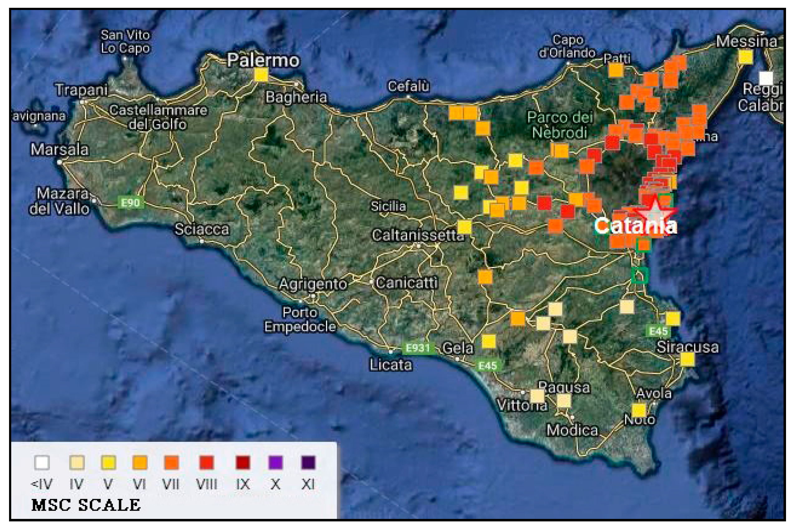The width and height of the screenshot is (796, 532).
Task: Click the yellow marker at Siracusa
Action: tap(687, 359)
